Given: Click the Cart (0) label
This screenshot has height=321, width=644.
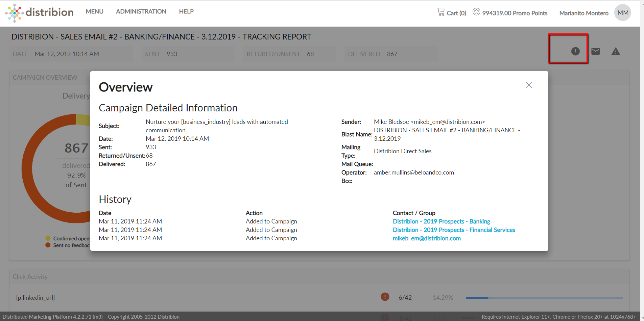Looking at the screenshot, I should 456,13.
